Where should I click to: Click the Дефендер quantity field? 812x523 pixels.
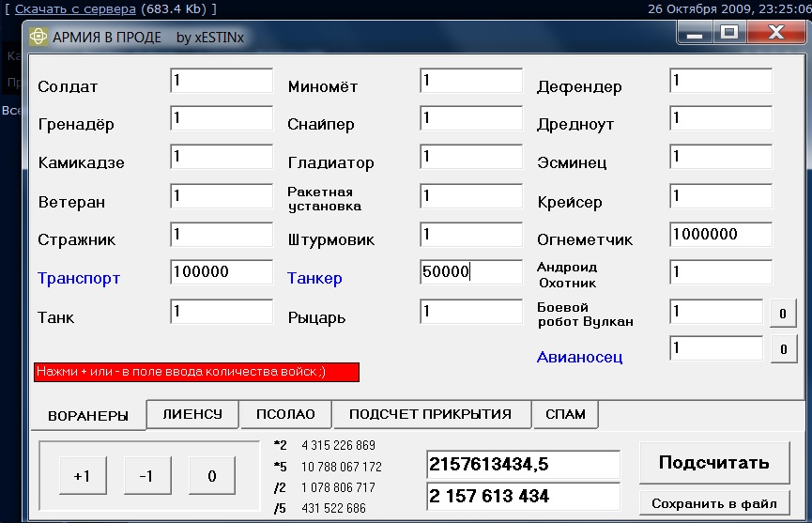point(721,81)
